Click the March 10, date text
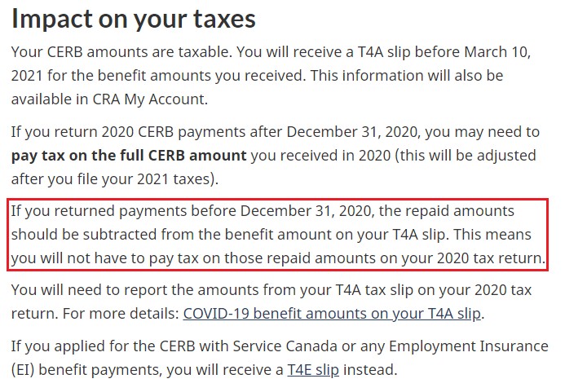Screen dimensions: 587x392 point(497,52)
